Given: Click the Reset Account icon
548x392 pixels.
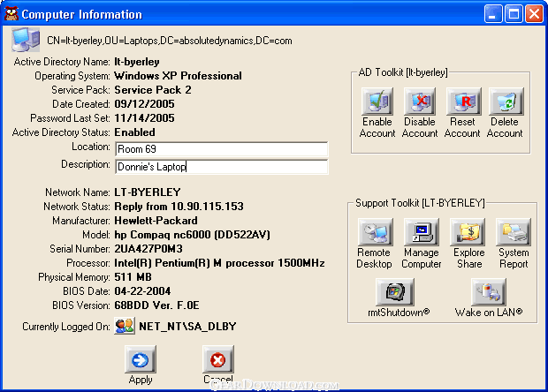Looking at the screenshot, I should pos(462,102).
